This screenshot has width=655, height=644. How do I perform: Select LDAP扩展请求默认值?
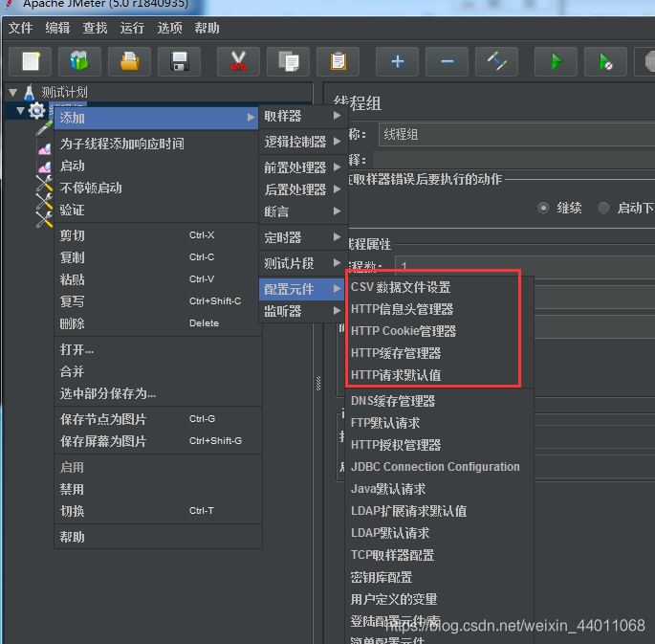(440, 511)
